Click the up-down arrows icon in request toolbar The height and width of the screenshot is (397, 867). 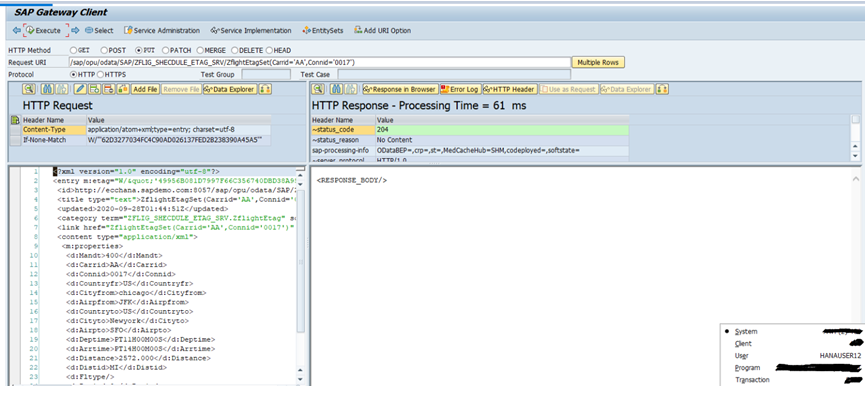(x=265, y=89)
